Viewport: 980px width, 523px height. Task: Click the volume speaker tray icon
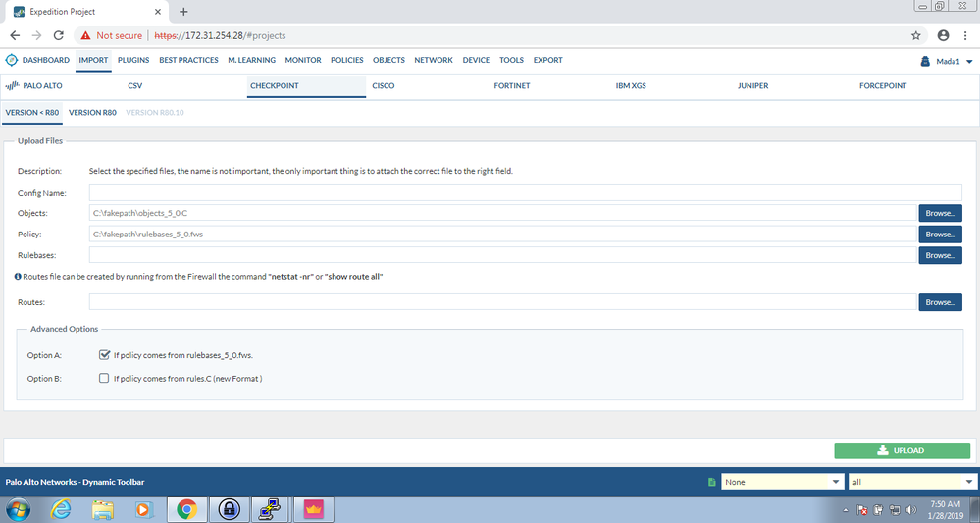click(910, 510)
